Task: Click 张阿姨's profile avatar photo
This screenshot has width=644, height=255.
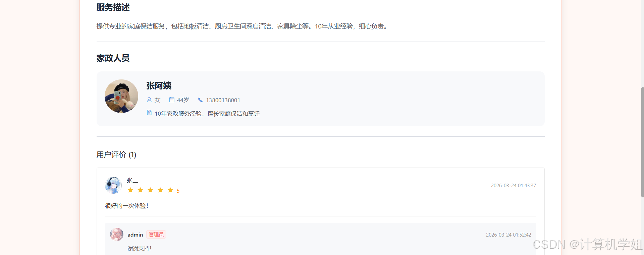Action: (x=121, y=96)
